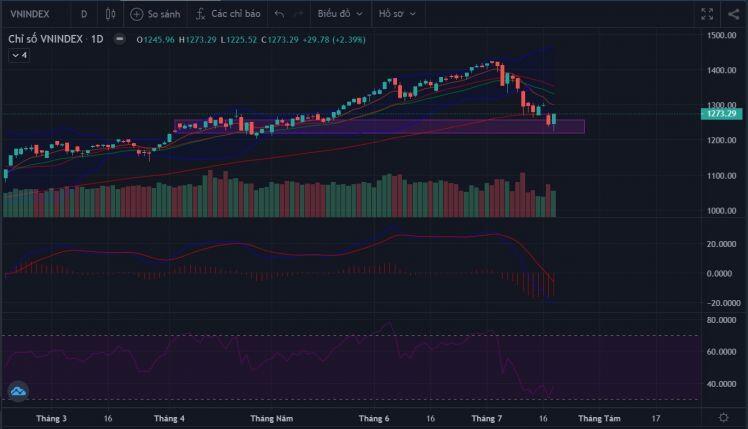
Task: Click the low price L1225.52 value
Action: point(239,40)
